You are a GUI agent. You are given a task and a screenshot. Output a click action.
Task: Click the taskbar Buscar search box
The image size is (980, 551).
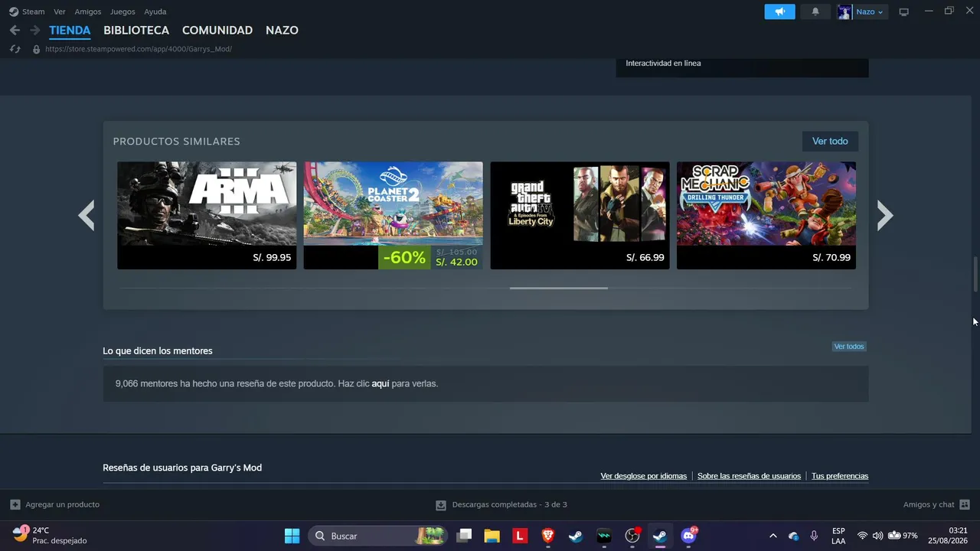pos(377,536)
